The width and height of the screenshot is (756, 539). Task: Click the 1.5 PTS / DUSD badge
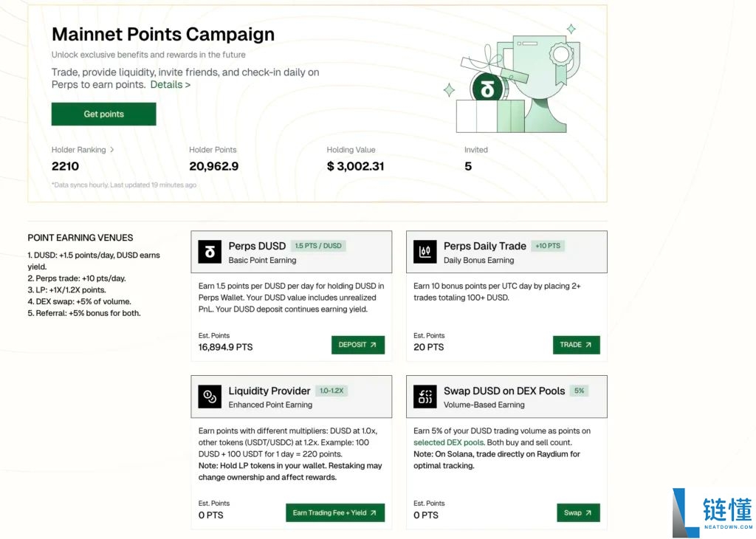(318, 246)
